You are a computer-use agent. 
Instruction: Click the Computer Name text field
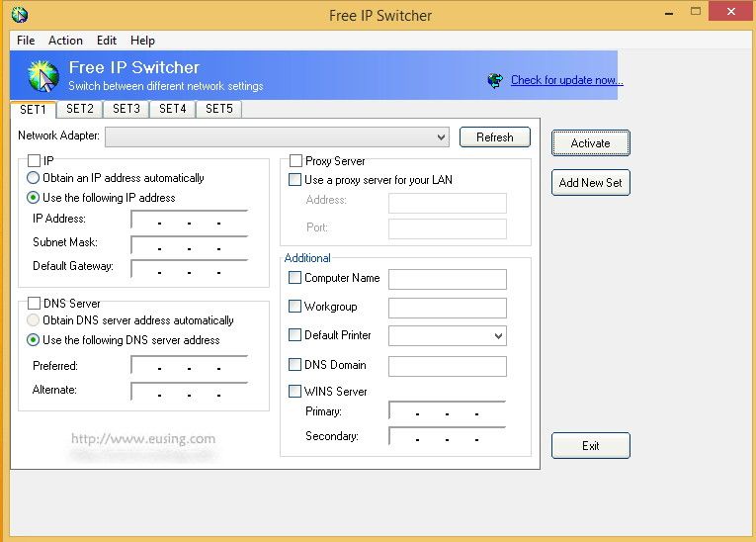(x=448, y=280)
